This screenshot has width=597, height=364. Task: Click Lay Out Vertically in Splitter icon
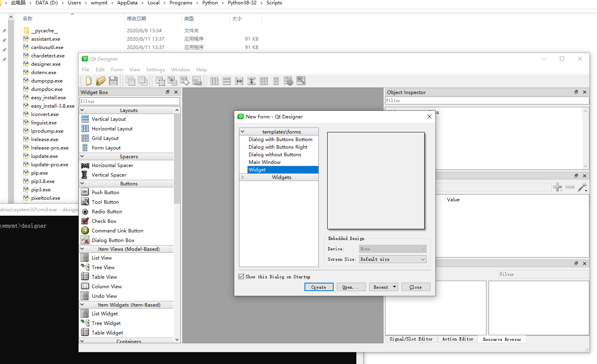(x=251, y=81)
